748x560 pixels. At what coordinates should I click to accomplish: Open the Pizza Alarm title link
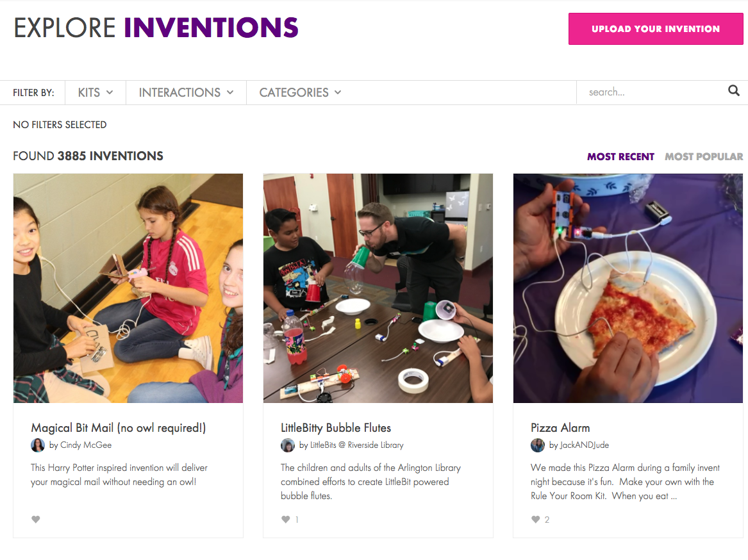(x=560, y=428)
